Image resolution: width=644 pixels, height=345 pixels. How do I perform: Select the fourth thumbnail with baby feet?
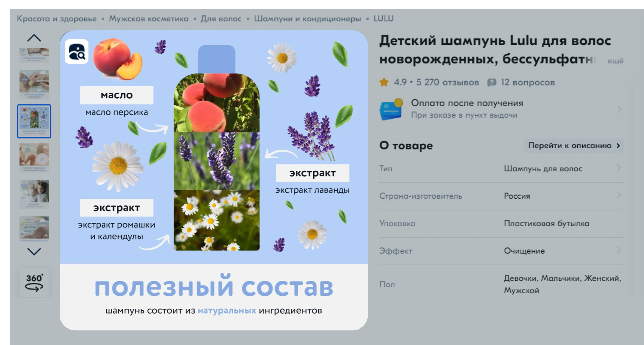(x=34, y=158)
